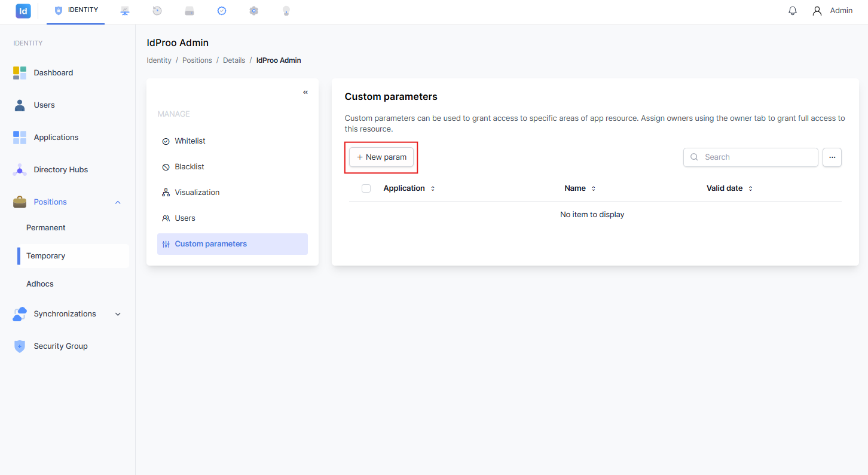Open the verified checkmark badge module icon
Screen dimensions: 868x475
click(222, 11)
